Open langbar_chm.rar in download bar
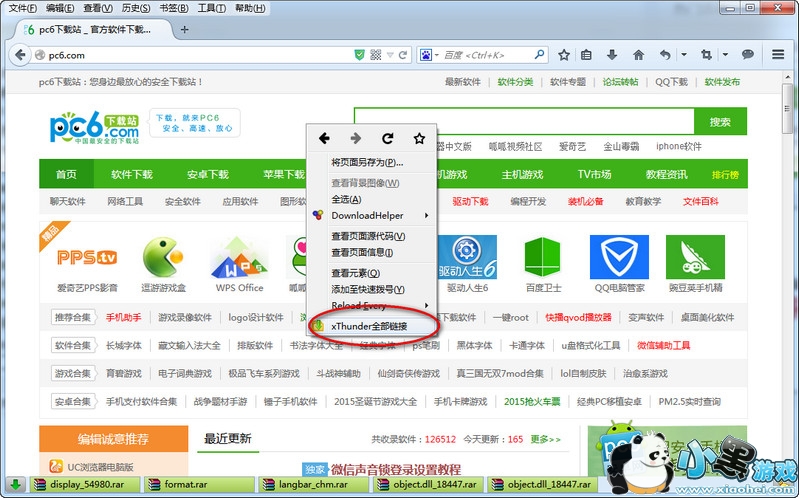 point(313,484)
